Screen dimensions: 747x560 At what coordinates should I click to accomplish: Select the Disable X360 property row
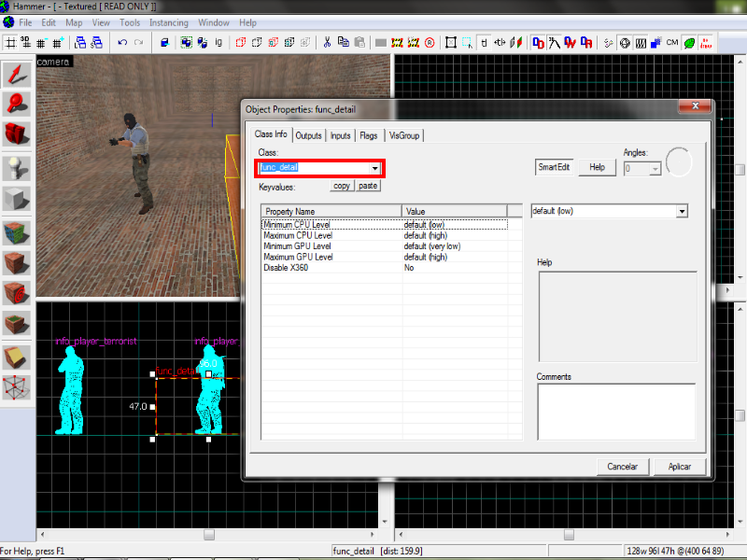pyautogui.click(x=385, y=268)
